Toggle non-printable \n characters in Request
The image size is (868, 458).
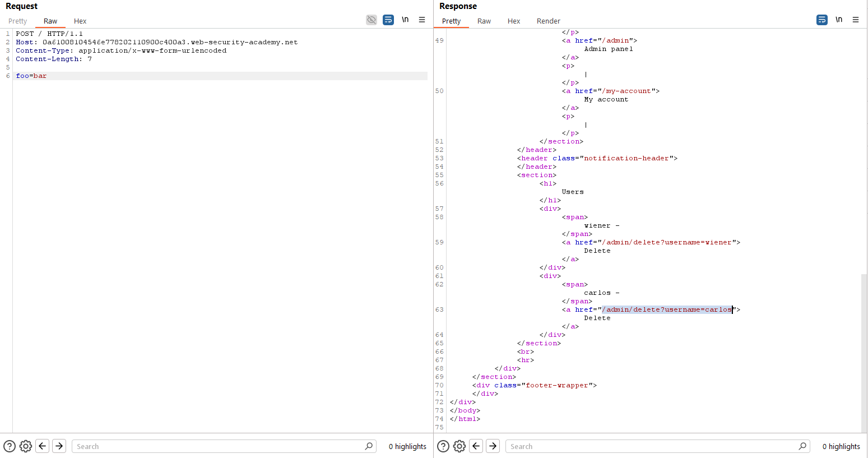[405, 20]
